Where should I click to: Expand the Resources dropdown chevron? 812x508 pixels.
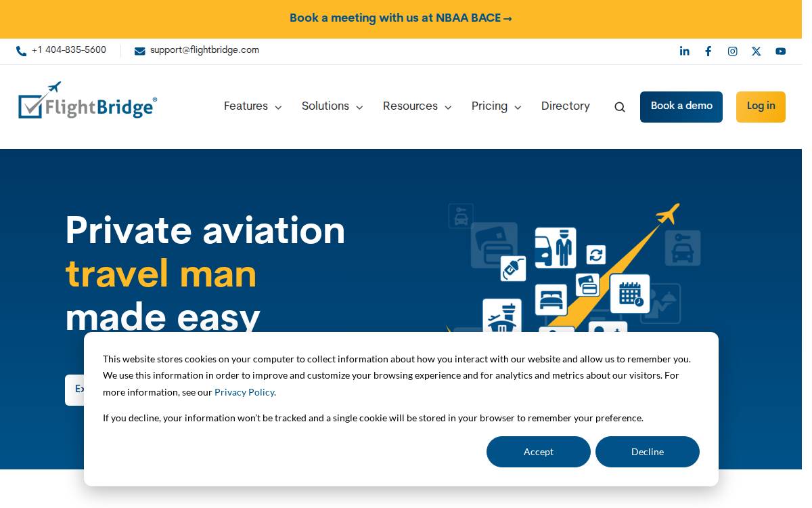click(448, 108)
